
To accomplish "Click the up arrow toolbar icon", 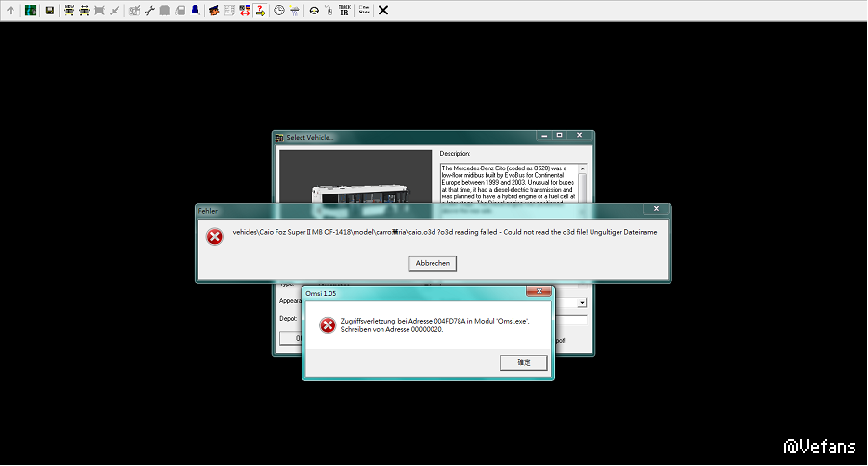I will 11,10.
